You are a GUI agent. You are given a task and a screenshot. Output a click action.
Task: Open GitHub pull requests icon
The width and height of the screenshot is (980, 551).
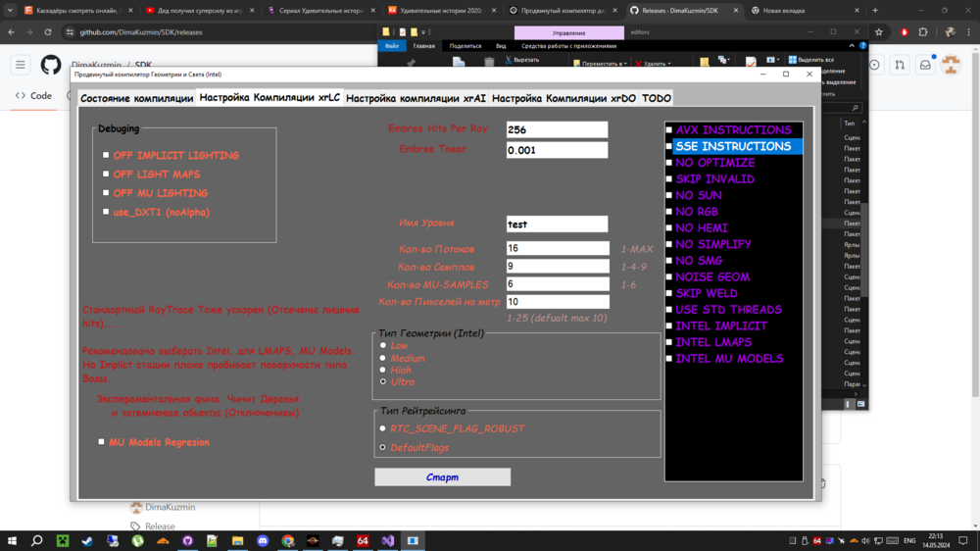[900, 65]
